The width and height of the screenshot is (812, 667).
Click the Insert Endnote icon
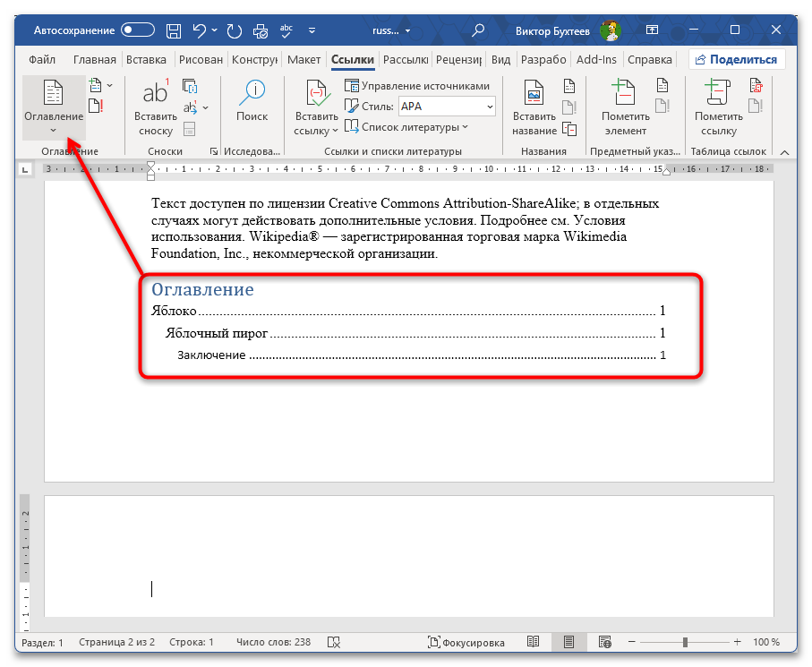(190, 86)
